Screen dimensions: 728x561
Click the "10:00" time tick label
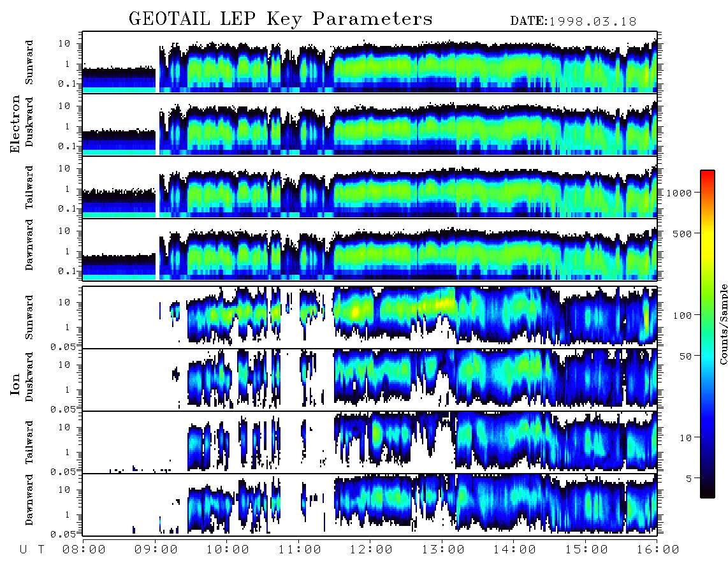tap(228, 550)
